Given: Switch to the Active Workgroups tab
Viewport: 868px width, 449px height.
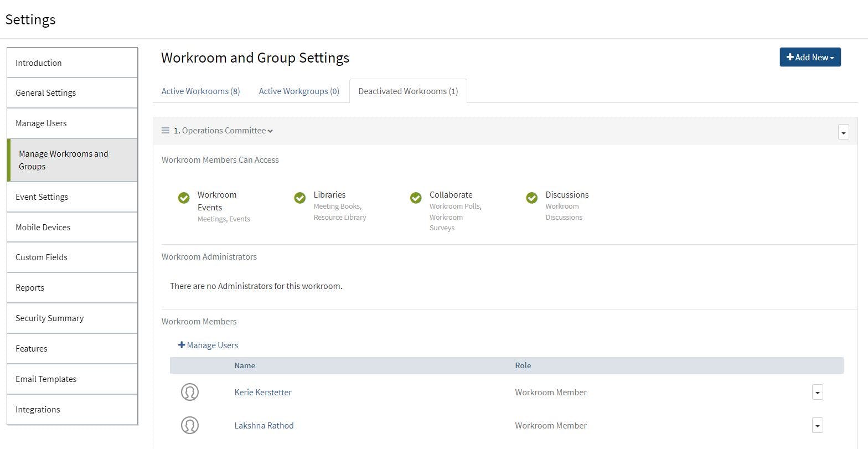Looking at the screenshot, I should point(299,91).
